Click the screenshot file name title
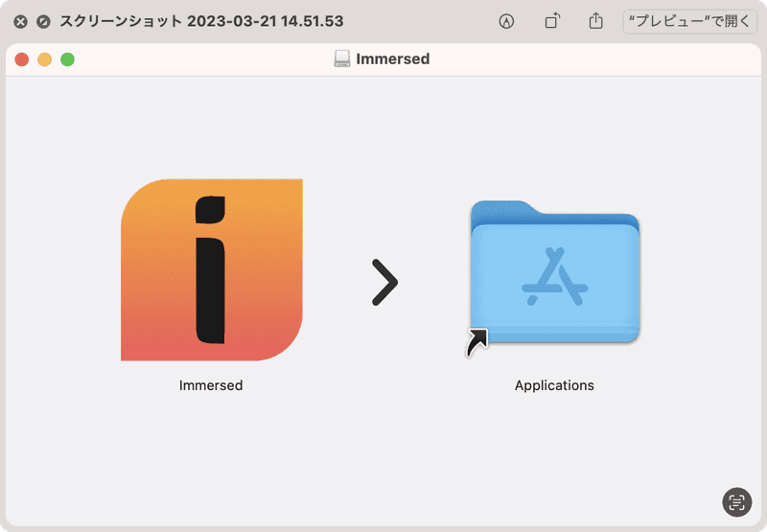The height and width of the screenshot is (532, 767). pos(201,21)
